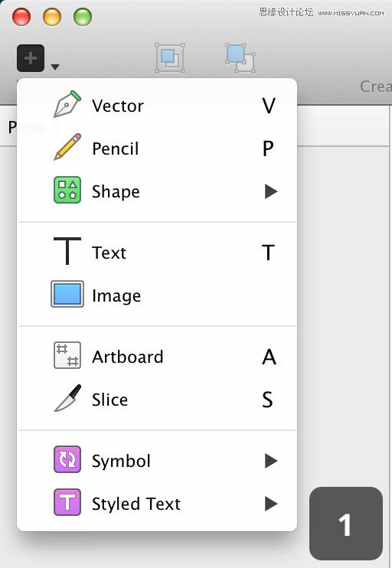Screen dimensions: 392x568
Task: Choose the Pencil tool icon
Action: [67, 147]
